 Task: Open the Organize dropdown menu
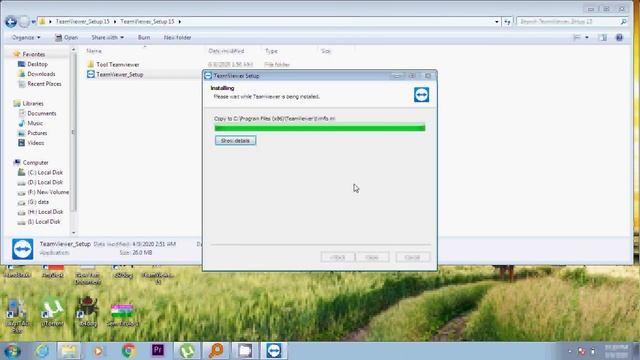pyautogui.click(x=26, y=38)
